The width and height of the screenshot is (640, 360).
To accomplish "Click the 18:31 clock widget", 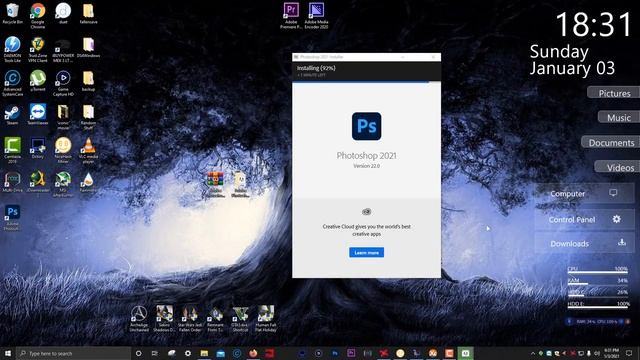I will [x=593, y=24].
